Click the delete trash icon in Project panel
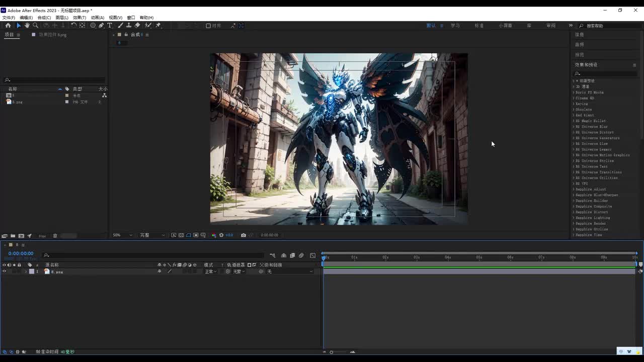This screenshot has height=362, width=644. tap(55, 236)
